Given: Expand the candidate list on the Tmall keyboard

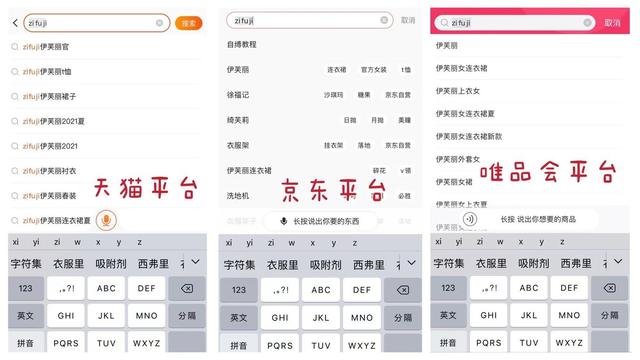Looking at the screenshot, I should coord(196,262).
